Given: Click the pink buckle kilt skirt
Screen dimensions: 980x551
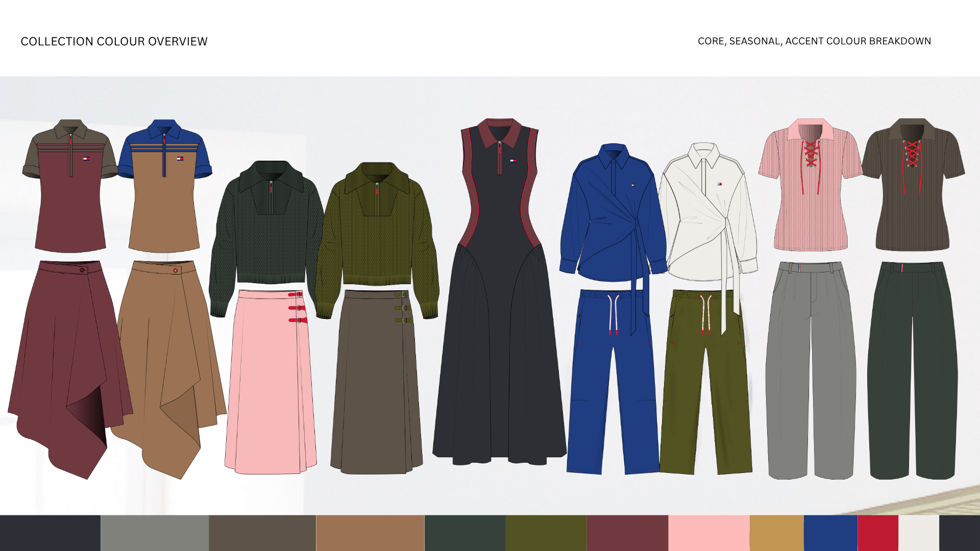Looking at the screenshot, I should [271, 382].
